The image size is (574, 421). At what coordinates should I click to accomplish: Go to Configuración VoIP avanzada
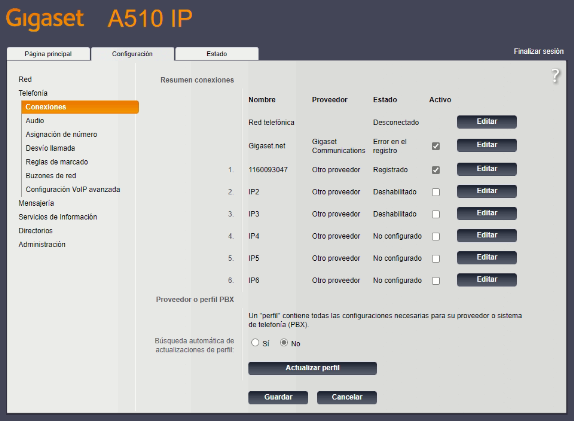tap(73, 190)
